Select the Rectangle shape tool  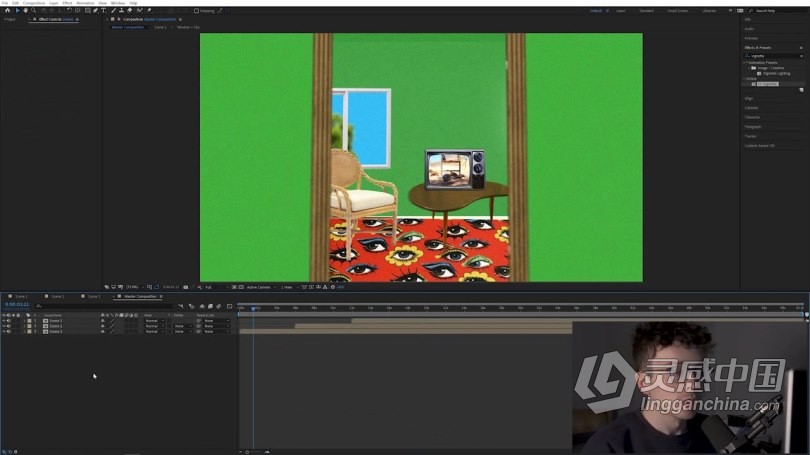[88, 10]
